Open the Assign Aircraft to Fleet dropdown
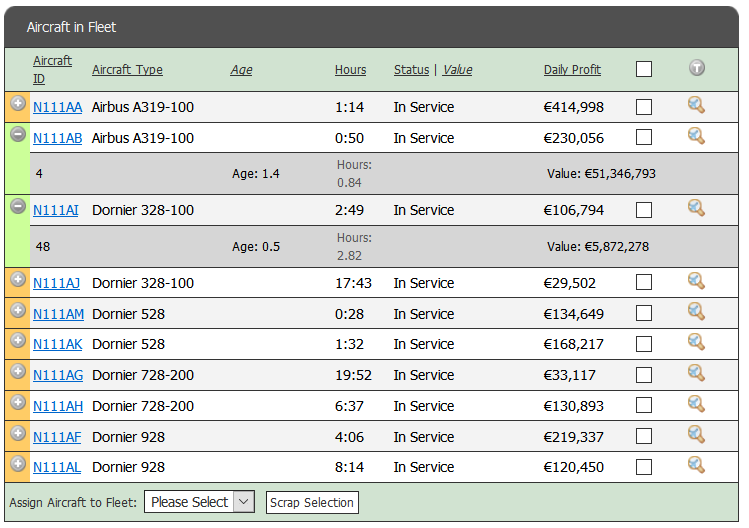The image size is (749, 528). (x=200, y=502)
